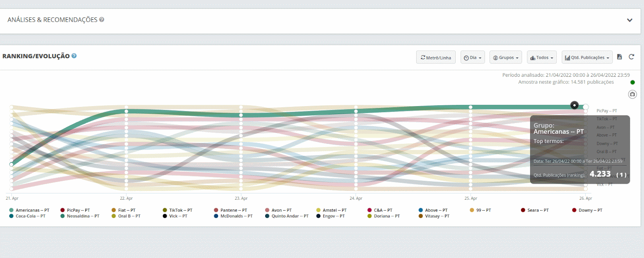Click help icon beside Ranking/Evolução title
The height and width of the screenshot is (258, 644).
74,56
